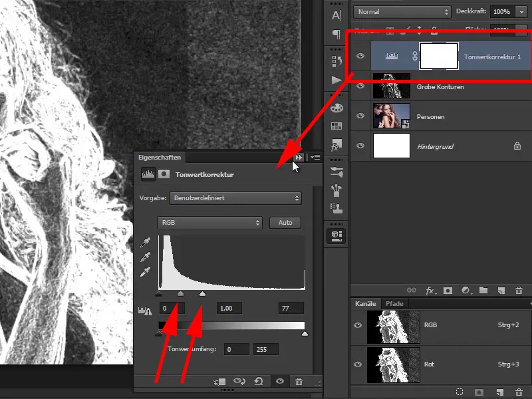Image resolution: width=532 pixels, height=399 pixels.
Task: Open the Normal blend mode dropdown
Action: 402,12
